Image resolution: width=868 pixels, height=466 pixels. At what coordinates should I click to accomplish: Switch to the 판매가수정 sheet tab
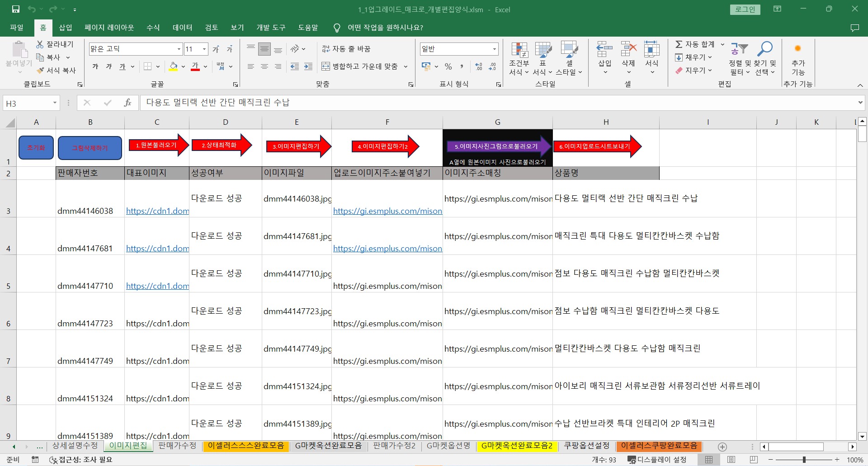[177, 446]
